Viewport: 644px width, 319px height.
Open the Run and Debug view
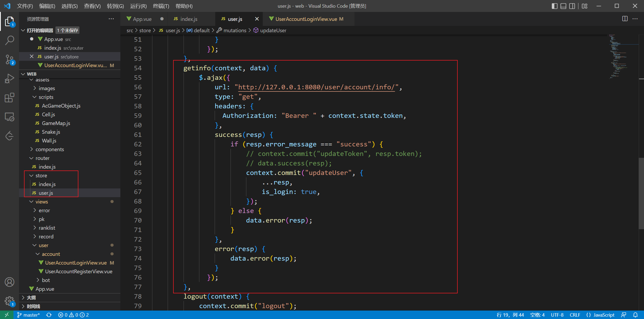pos(10,79)
